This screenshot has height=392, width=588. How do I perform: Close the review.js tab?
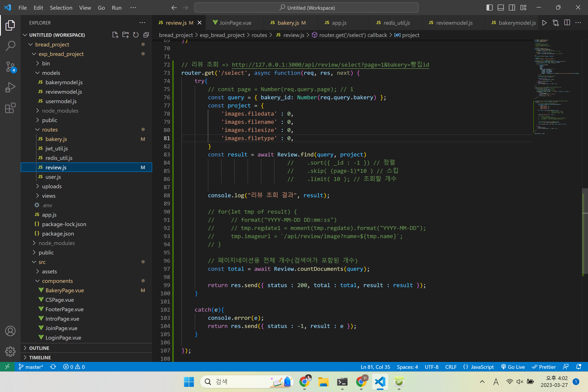pyautogui.click(x=199, y=23)
